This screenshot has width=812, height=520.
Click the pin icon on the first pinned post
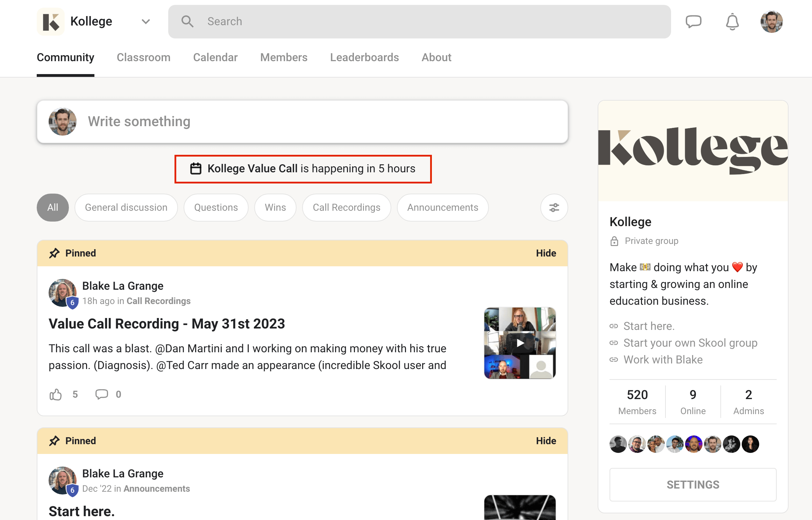click(55, 253)
